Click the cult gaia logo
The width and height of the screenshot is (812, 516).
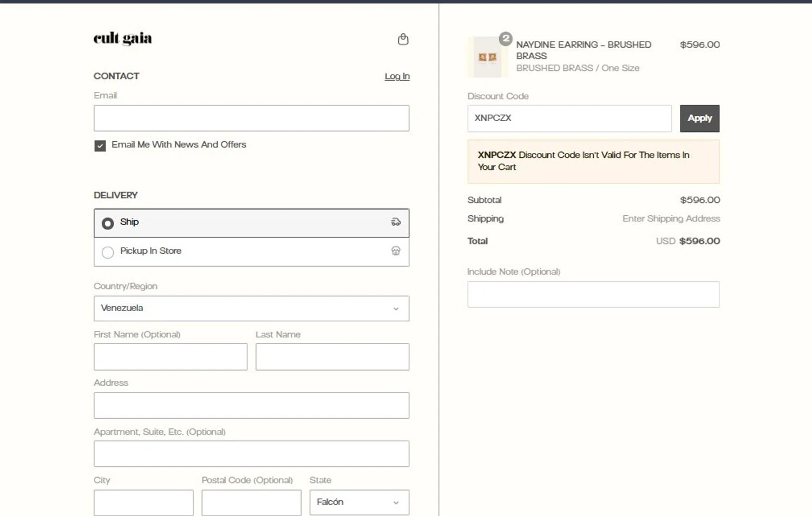point(123,38)
